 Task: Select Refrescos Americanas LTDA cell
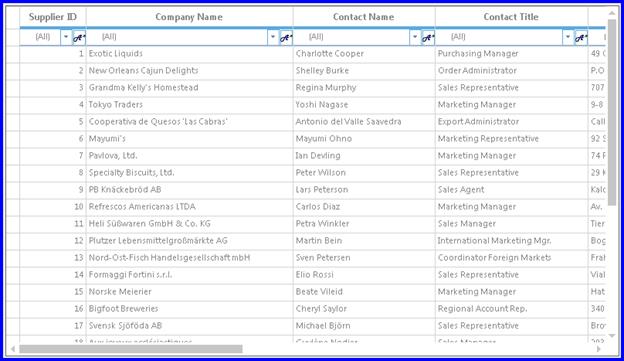(189, 207)
